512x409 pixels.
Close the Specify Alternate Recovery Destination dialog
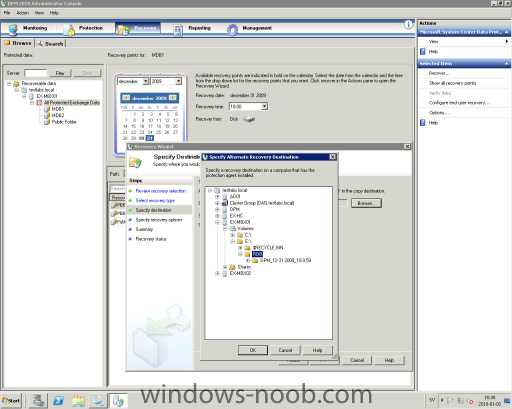pyautogui.click(x=332, y=157)
